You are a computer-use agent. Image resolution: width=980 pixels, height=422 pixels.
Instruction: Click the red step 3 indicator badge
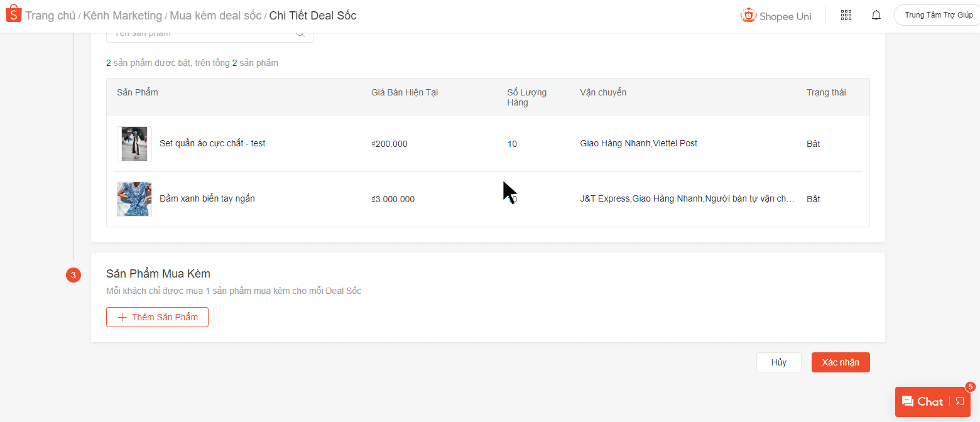pyautogui.click(x=73, y=275)
